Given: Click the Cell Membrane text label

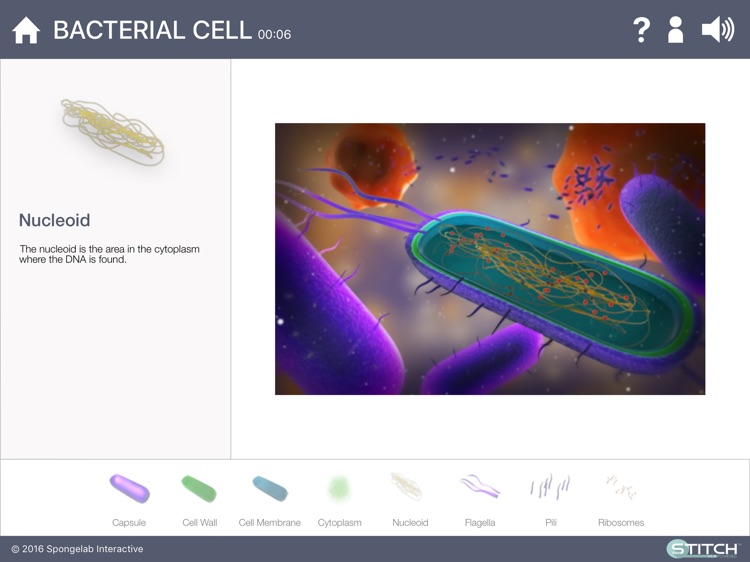Looking at the screenshot, I should (x=269, y=523).
